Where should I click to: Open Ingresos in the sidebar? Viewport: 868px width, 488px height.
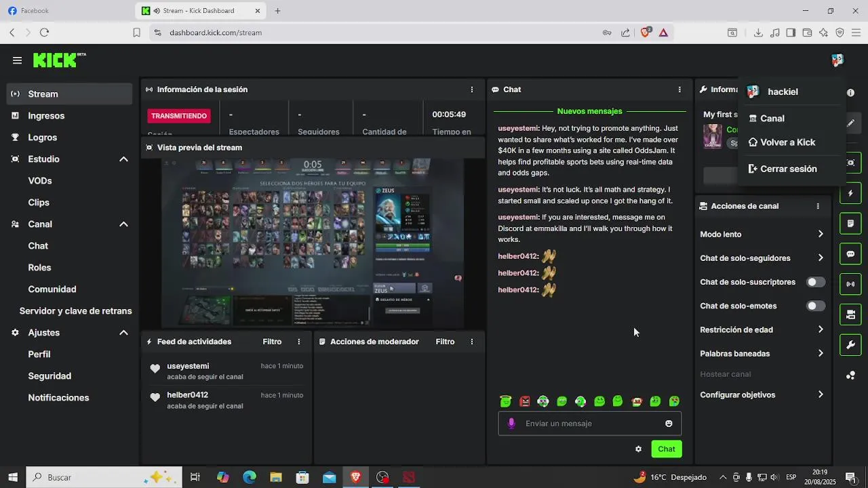click(69, 116)
